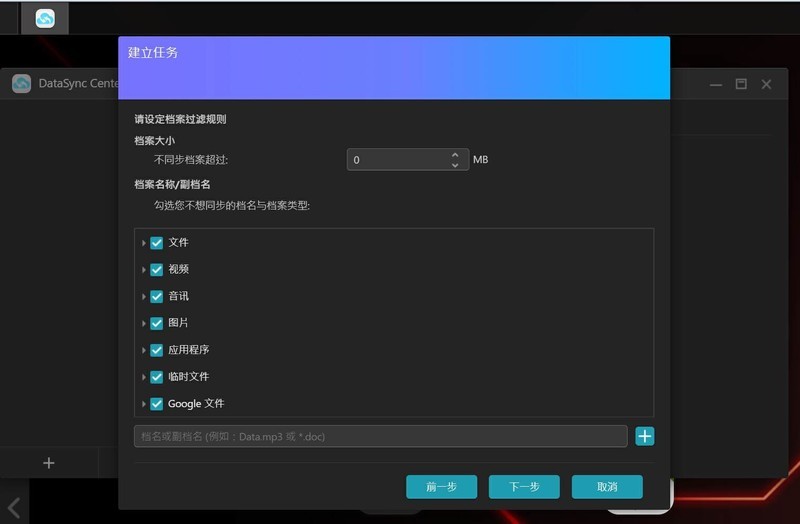
Task: Decrease file size limit with down arrow
Action: coord(455,165)
